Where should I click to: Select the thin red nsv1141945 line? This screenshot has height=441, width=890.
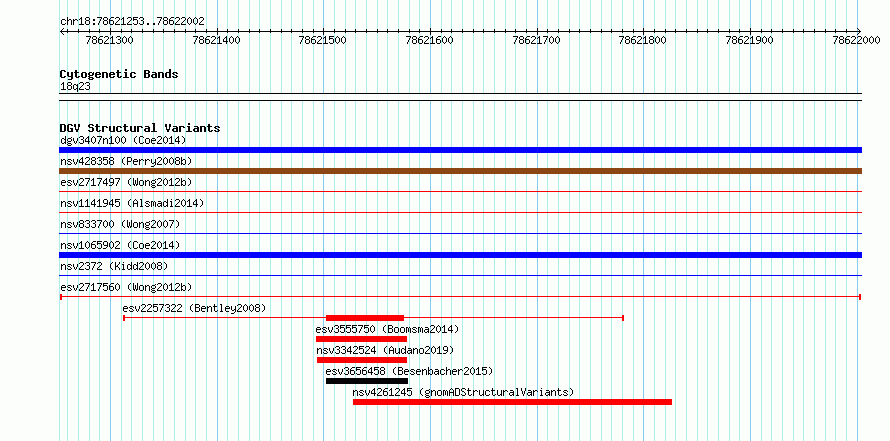tap(460, 213)
